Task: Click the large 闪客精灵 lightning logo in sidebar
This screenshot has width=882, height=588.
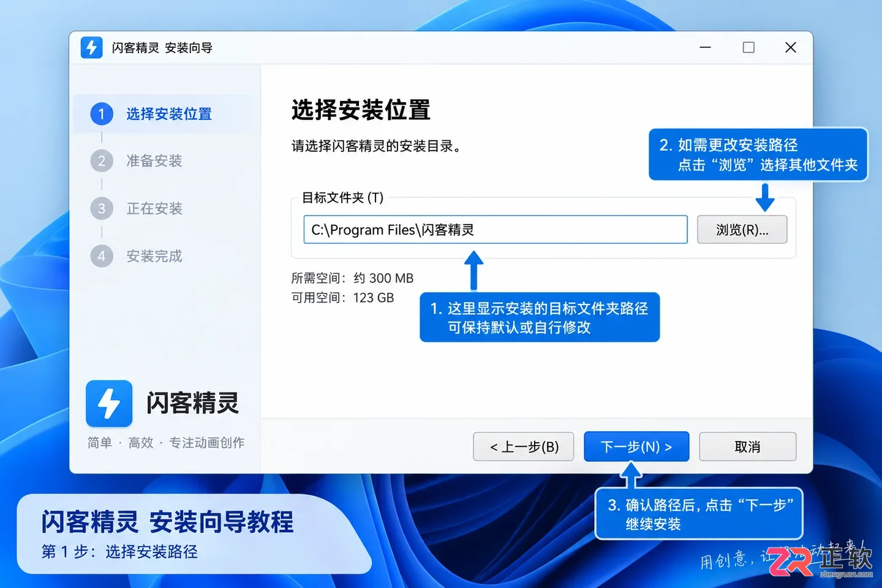Action: pos(109,403)
